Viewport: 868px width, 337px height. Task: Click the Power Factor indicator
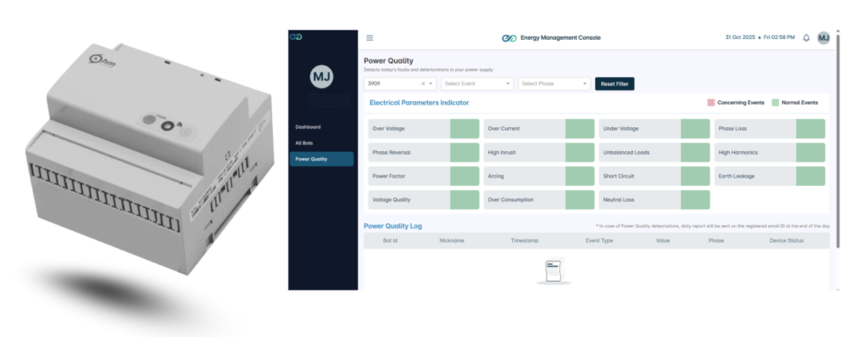tap(424, 177)
